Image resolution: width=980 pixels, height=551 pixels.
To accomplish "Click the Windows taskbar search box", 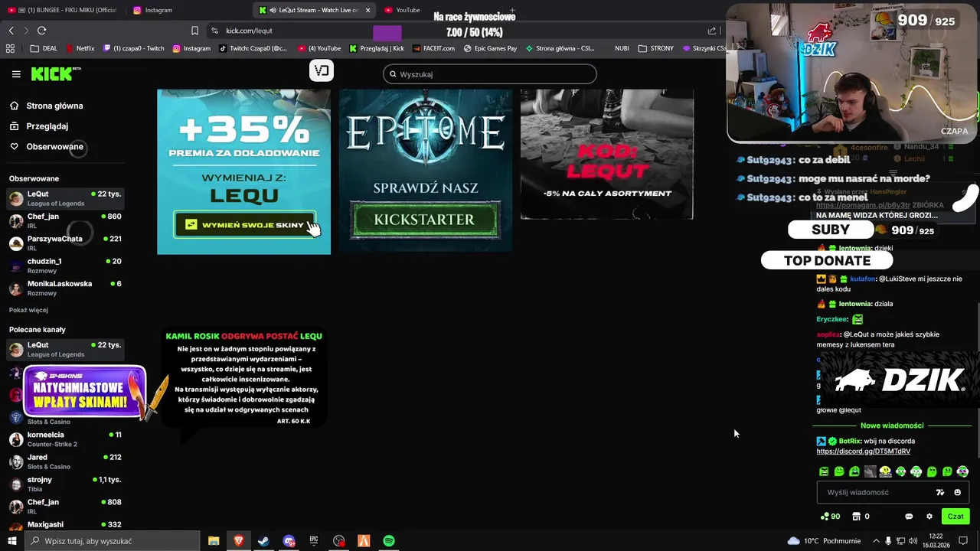I will 113,541.
